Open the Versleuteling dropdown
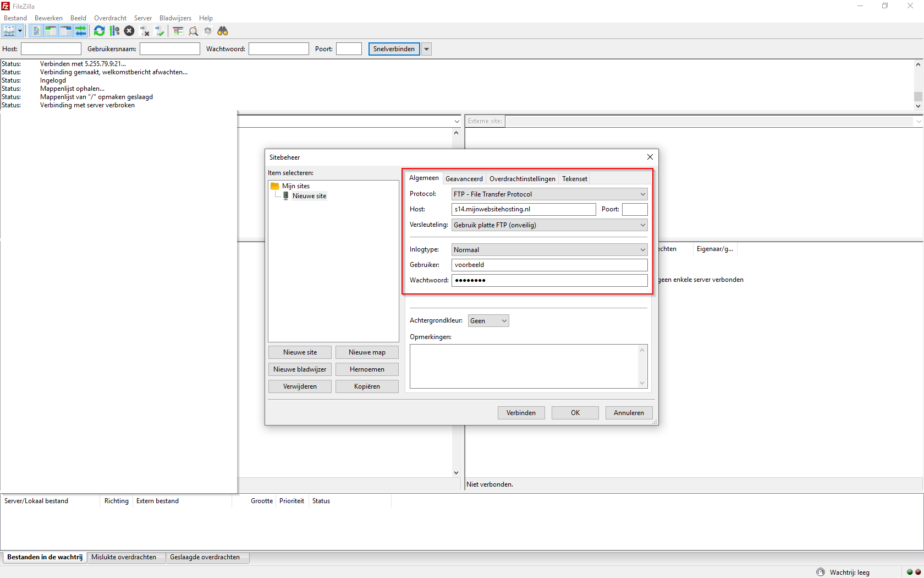 tap(549, 225)
